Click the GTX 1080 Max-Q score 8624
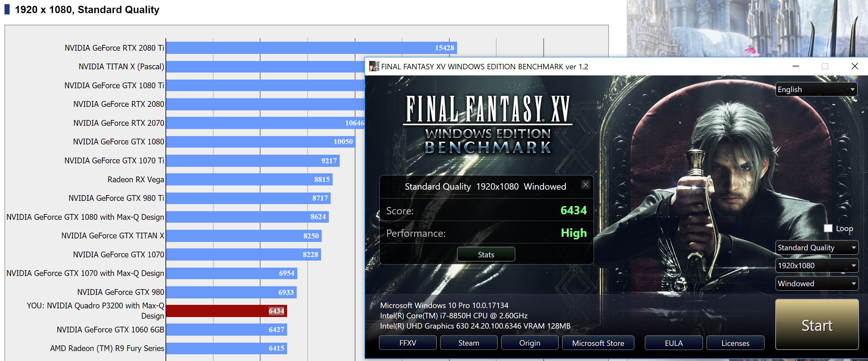Screen dimensions: 868x361 coord(318,217)
